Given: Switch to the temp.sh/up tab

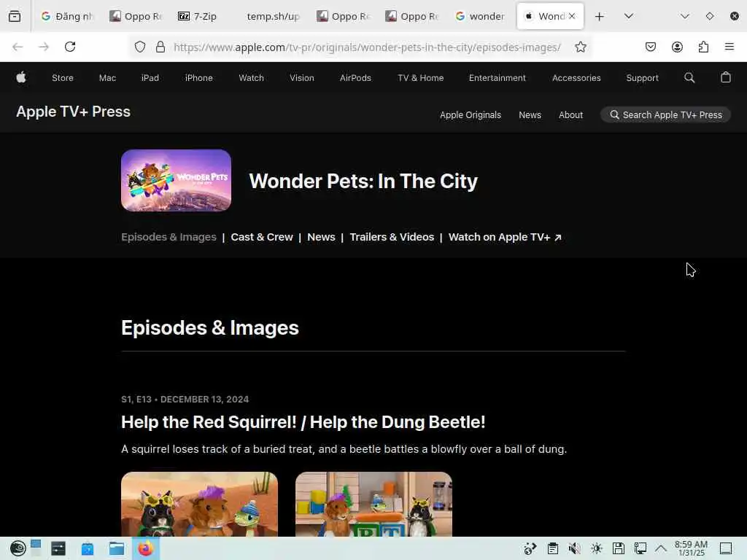Looking at the screenshot, I should [x=272, y=16].
